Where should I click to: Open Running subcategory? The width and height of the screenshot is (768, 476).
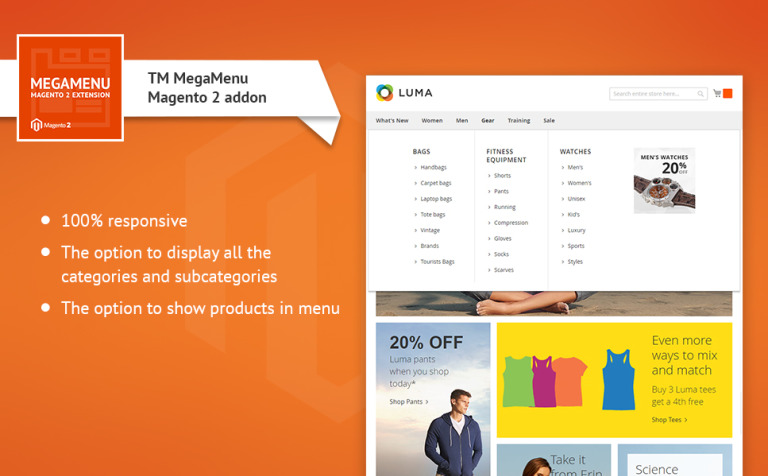504,207
